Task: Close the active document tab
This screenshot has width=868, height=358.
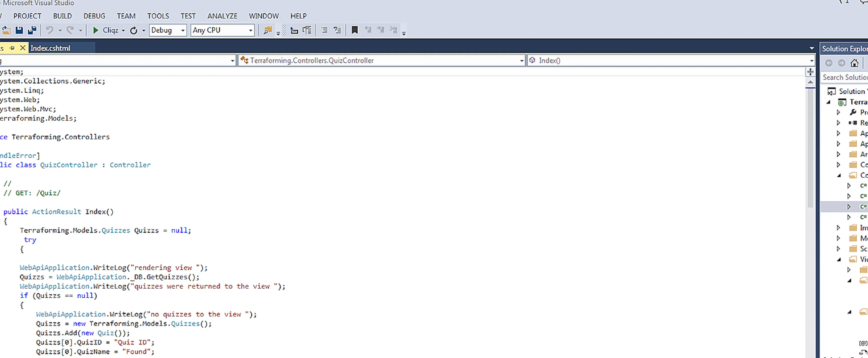Action: click(23, 48)
